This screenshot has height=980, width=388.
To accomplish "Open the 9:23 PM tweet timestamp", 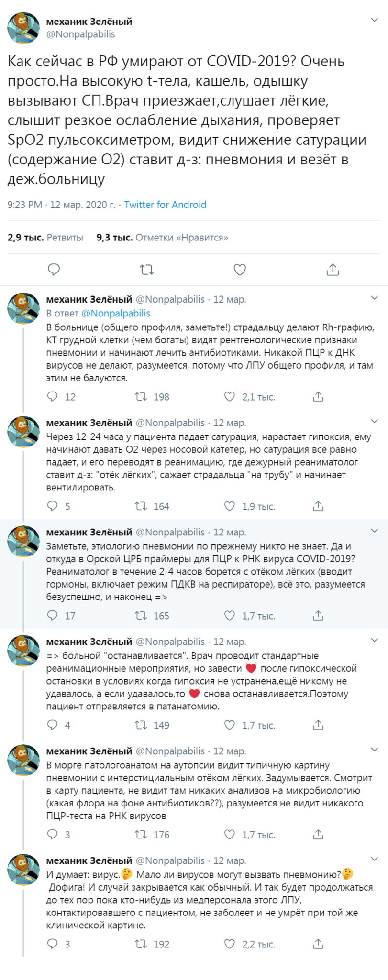I will click(24, 205).
